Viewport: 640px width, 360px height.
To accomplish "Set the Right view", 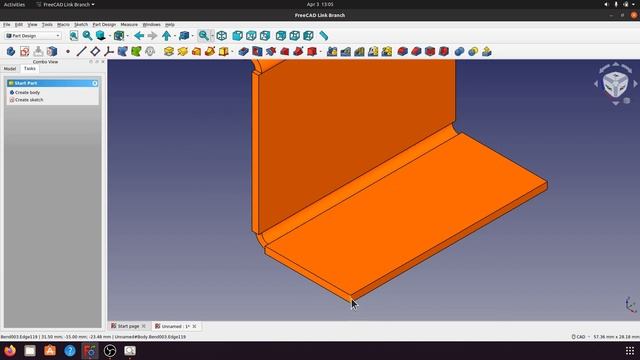I will [x=265, y=36].
